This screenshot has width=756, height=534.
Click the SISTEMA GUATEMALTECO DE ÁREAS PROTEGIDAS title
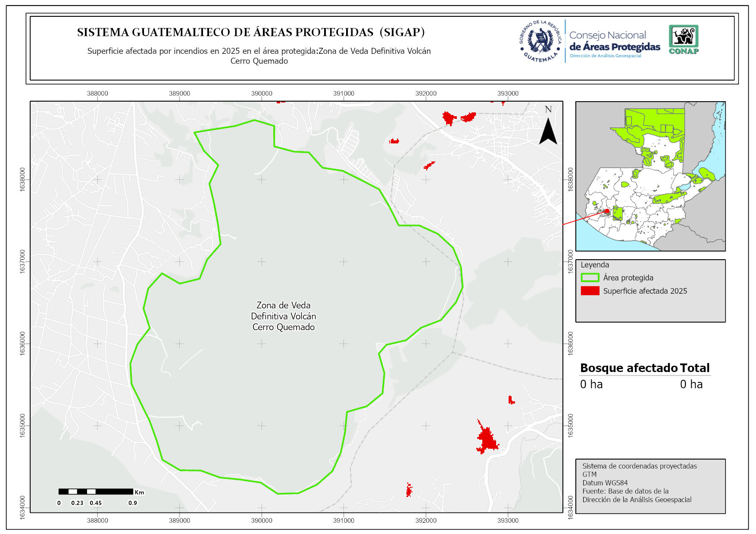pos(251,32)
